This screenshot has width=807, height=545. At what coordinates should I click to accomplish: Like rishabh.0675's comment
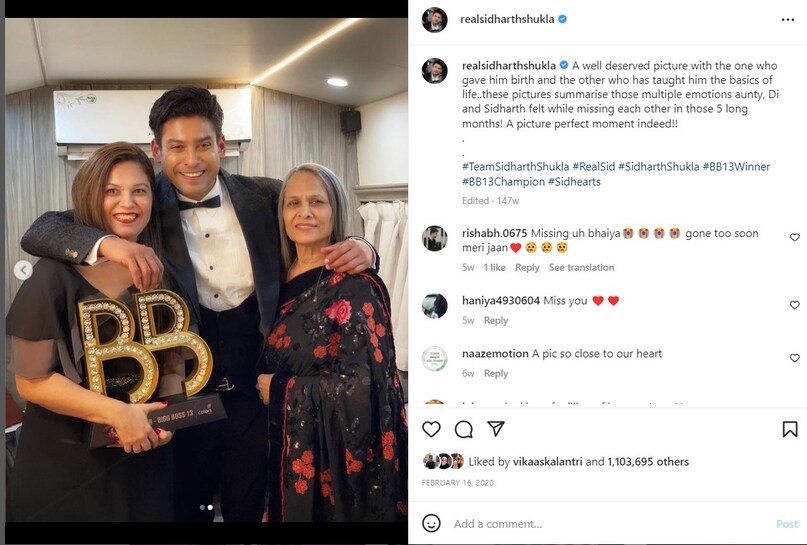795,238
